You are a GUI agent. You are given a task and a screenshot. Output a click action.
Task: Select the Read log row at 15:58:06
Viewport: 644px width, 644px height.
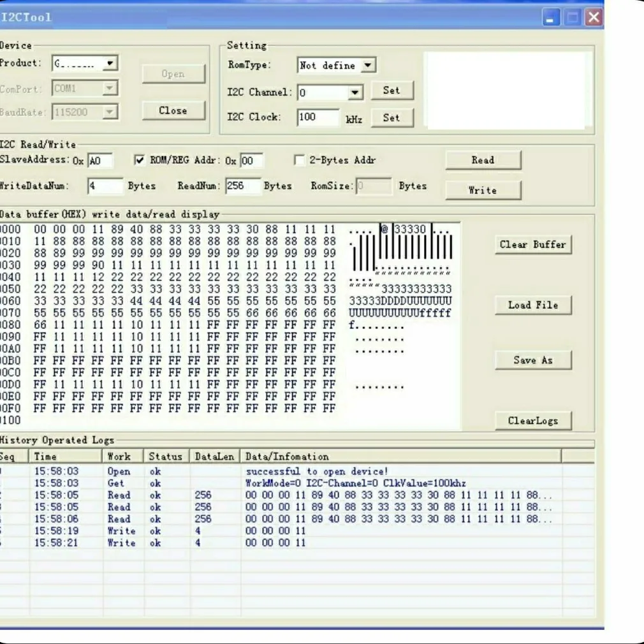[297, 519]
